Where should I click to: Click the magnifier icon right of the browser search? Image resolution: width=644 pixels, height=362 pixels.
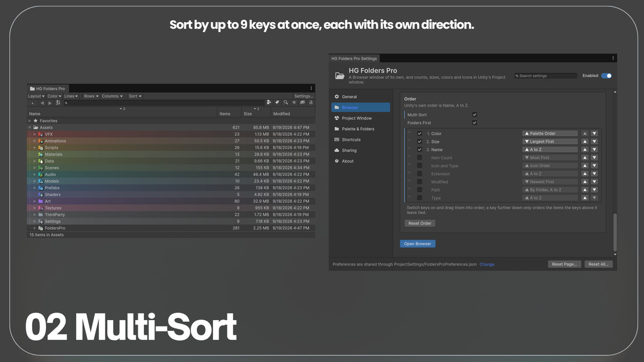pos(286,102)
